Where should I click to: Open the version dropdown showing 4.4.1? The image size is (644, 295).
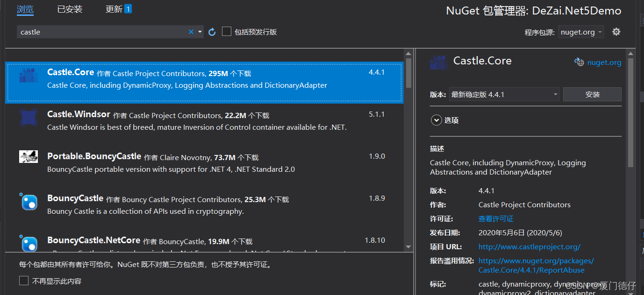[x=504, y=94]
